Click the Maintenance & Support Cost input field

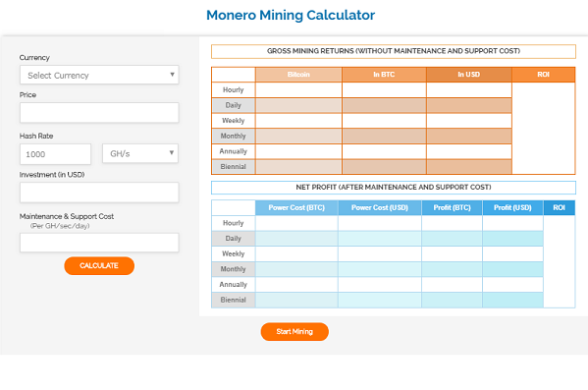pyautogui.click(x=99, y=243)
